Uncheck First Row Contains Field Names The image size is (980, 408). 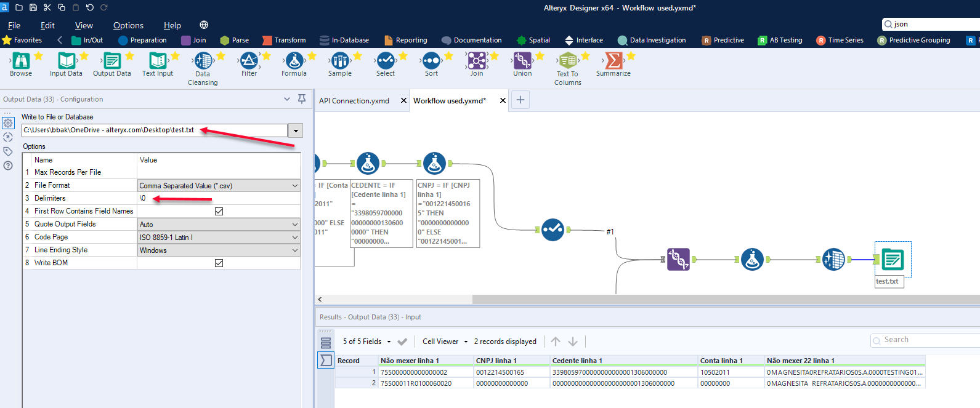tap(219, 211)
